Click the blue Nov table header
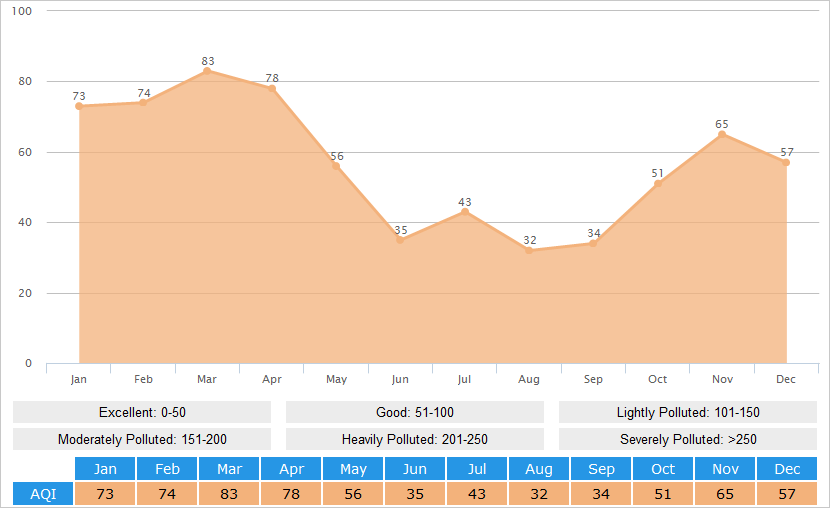The height and width of the screenshot is (508, 830). 725,469
